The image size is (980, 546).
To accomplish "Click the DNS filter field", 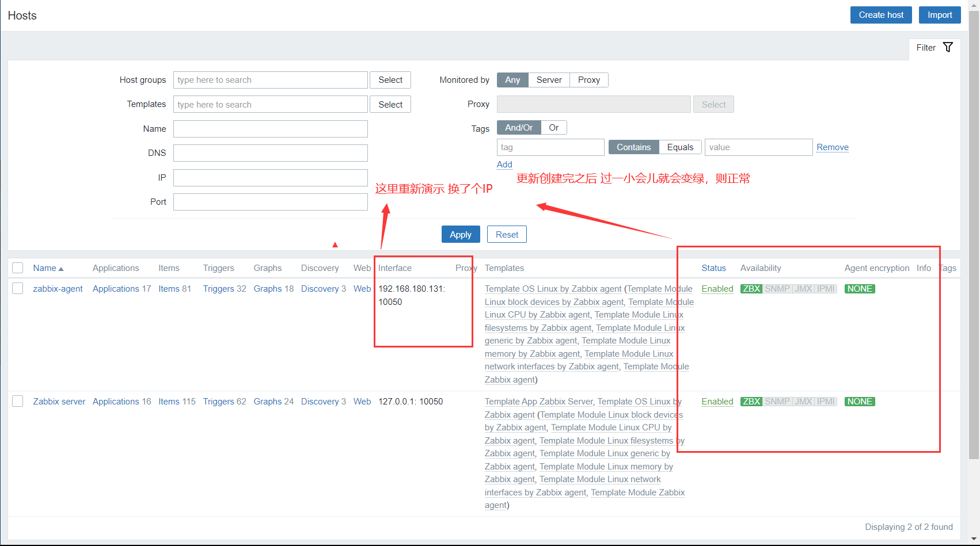I will [x=270, y=153].
